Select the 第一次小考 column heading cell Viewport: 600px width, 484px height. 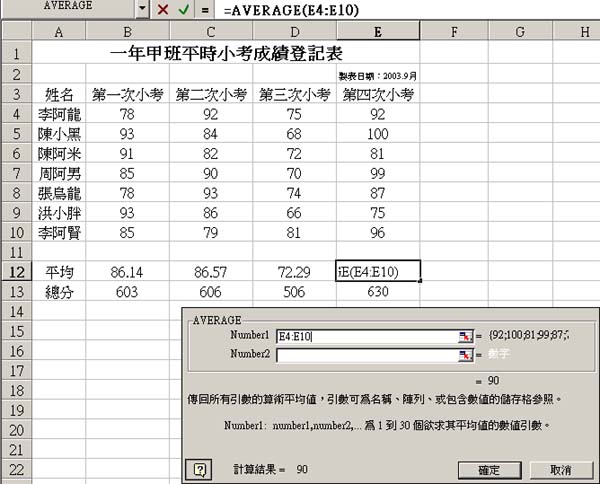coord(127,95)
